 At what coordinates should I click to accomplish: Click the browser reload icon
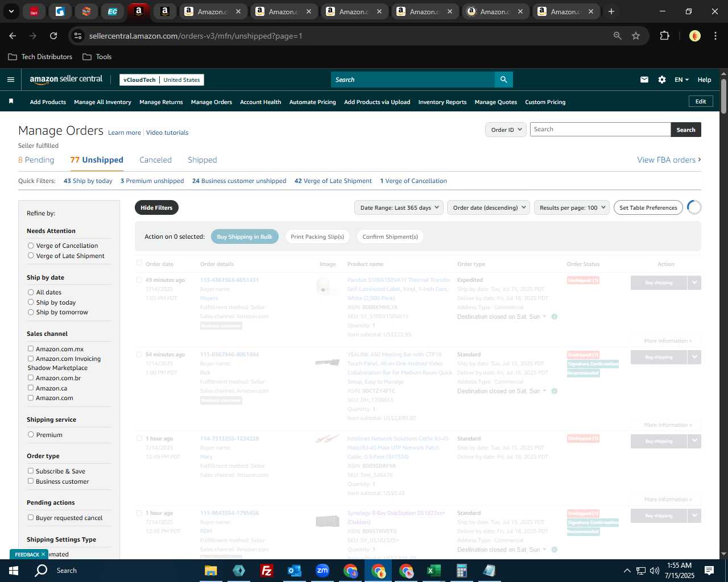click(53, 36)
